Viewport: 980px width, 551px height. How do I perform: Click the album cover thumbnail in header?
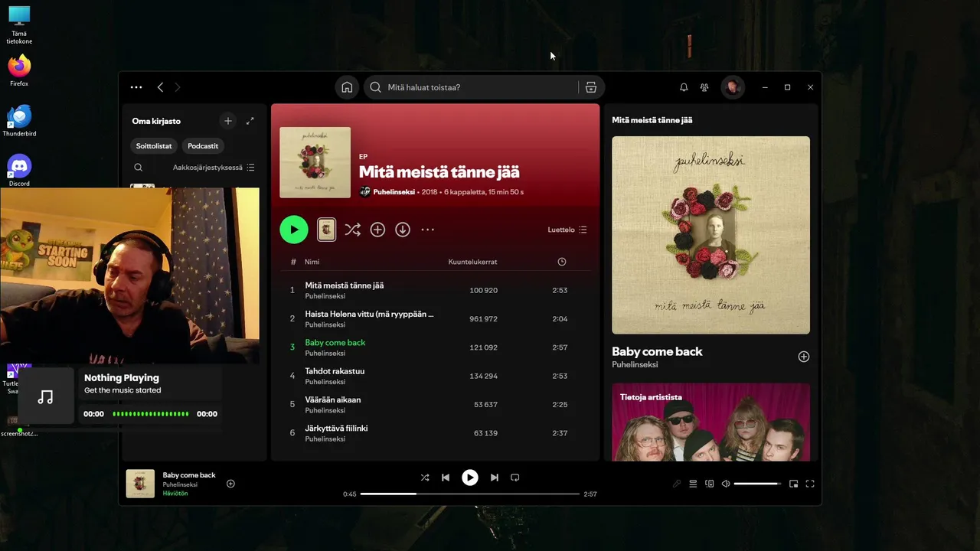pyautogui.click(x=315, y=162)
